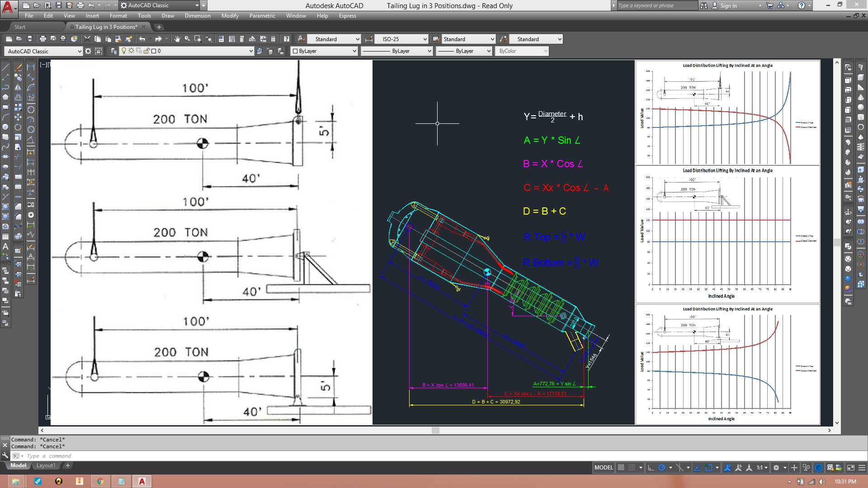Click the Clean Screen icon in status bar
This screenshot has height=488, width=868.
click(x=850, y=468)
